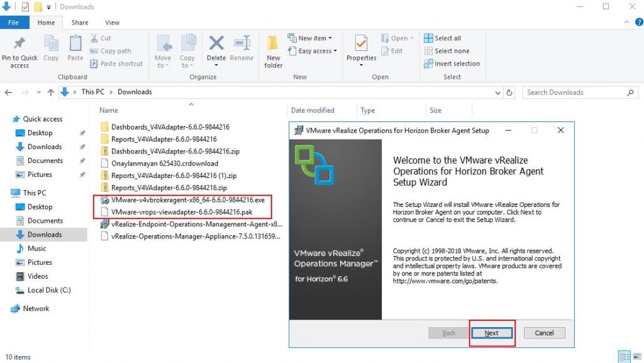
Task: Switch to Large icons view layout
Action: pos(637,357)
